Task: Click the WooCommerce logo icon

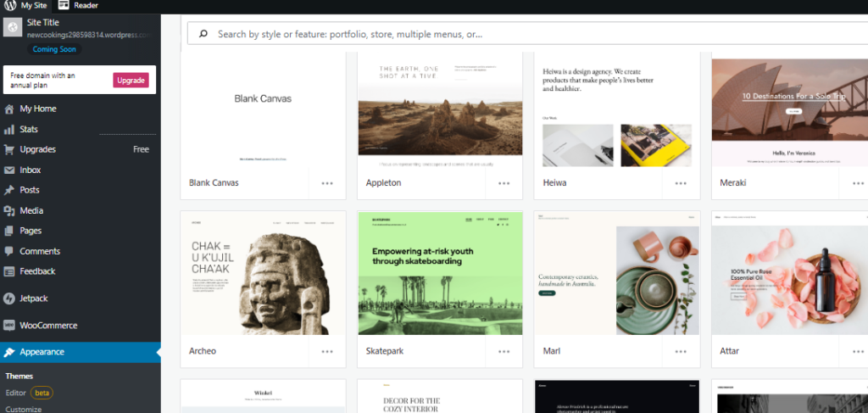Action: pos(8,326)
